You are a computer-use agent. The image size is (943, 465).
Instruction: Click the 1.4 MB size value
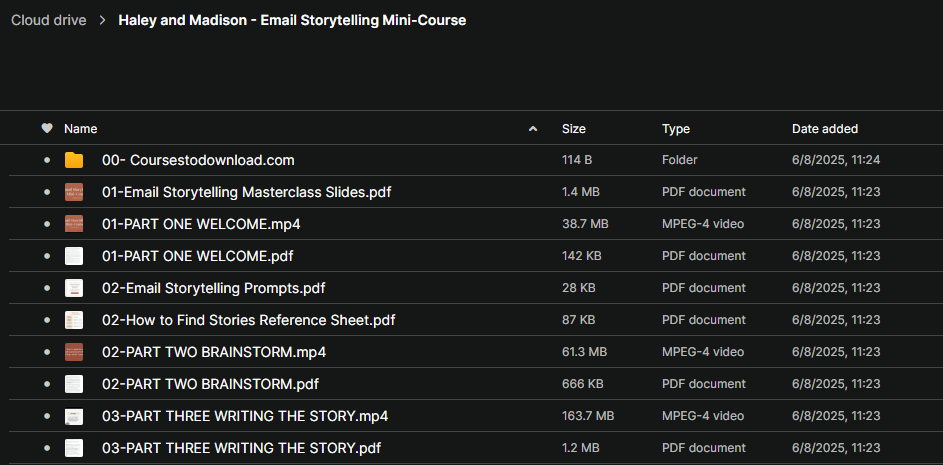[580, 192]
